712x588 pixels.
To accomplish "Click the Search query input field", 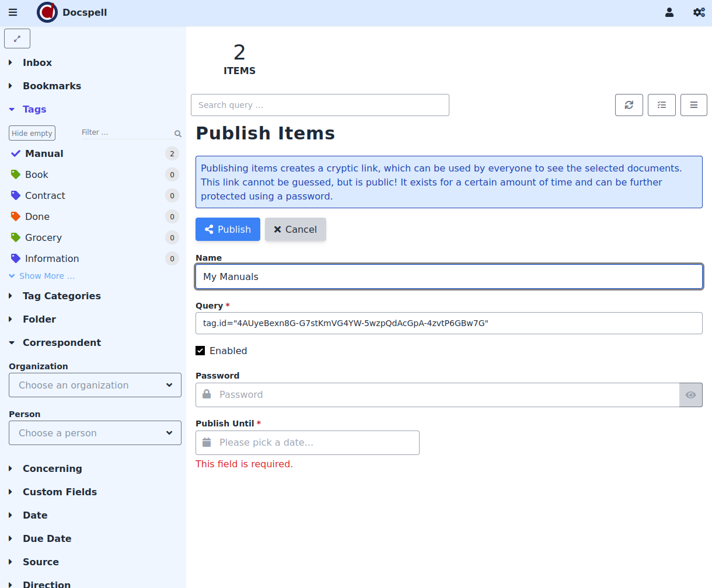I will point(320,105).
